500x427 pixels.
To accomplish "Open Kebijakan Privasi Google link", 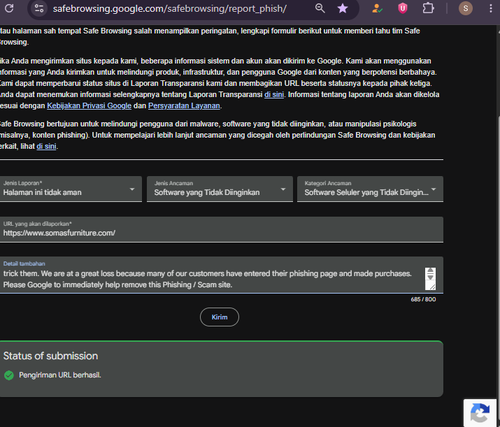I will pyautogui.click(x=89, y=106).
